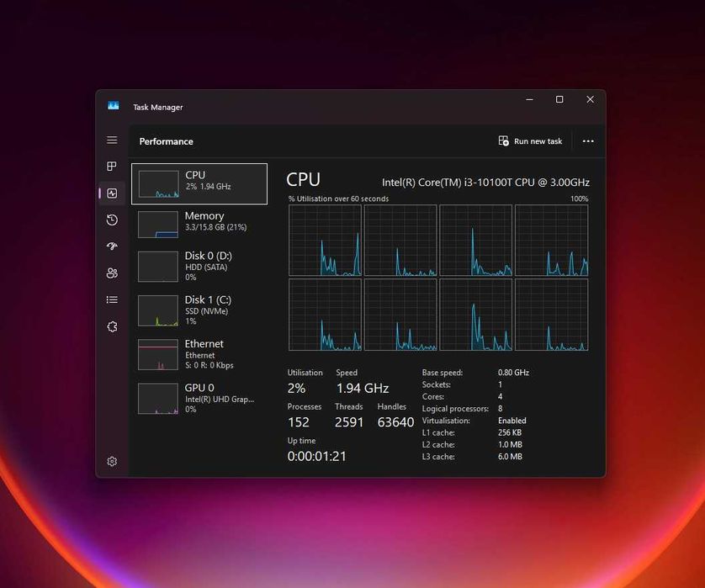Screen dimensions: 705x588
Task: Open the hamburger navigation menu
Action: pos(112,140)
